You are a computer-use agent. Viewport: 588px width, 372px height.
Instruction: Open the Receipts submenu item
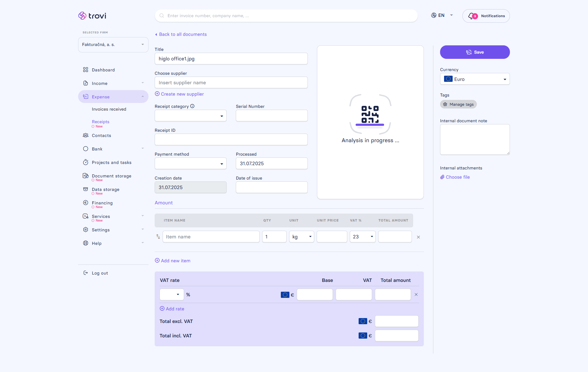click(x=100, y=122)
